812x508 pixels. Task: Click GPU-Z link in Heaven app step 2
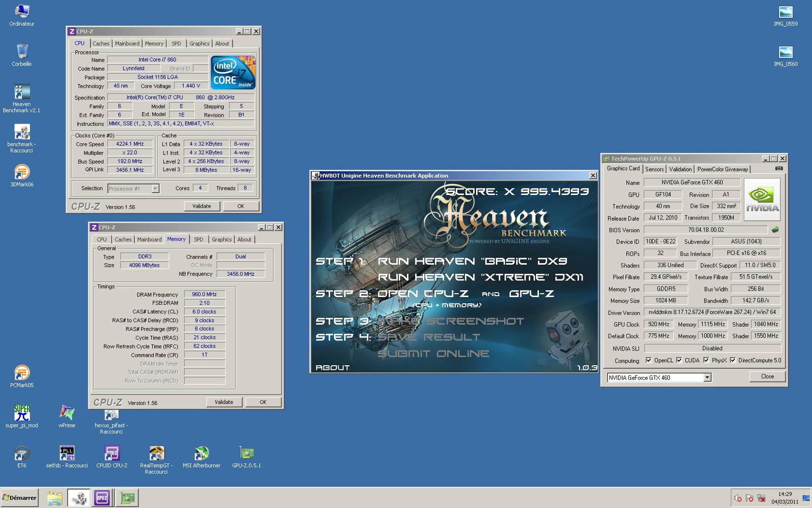point(531,294)
